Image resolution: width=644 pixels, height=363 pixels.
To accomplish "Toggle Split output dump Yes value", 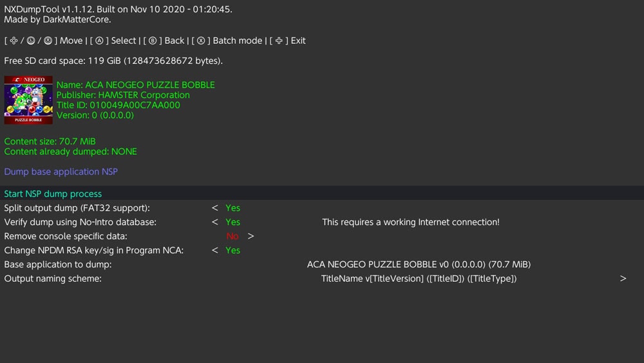I will click(232, 208).
